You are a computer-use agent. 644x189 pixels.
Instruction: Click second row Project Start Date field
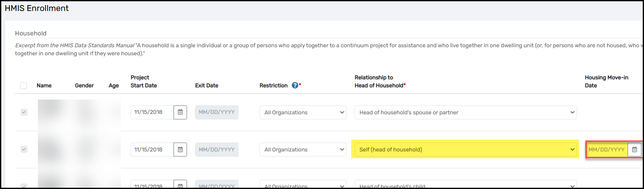click(152, 149)
